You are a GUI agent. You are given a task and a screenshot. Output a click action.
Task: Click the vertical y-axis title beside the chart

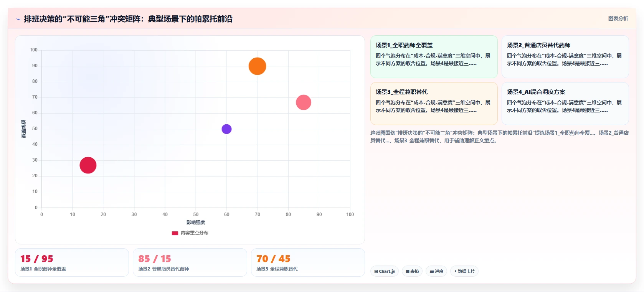point(24,129)
